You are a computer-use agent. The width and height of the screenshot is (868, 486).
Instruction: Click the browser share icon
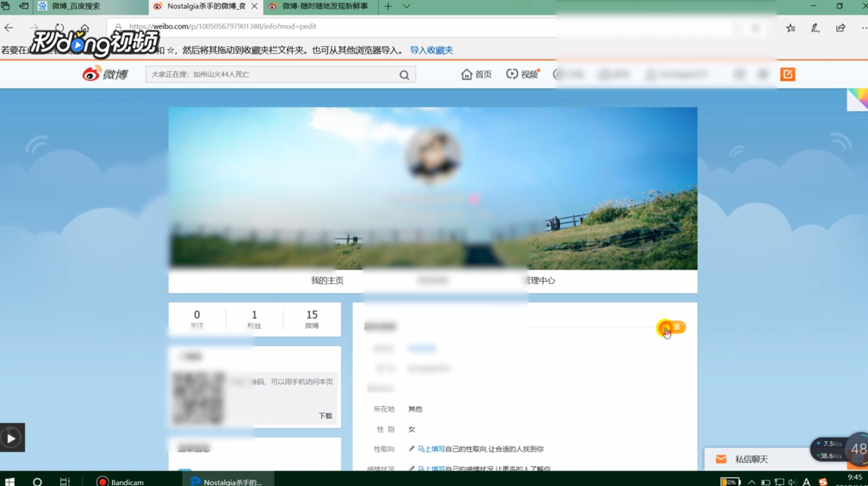840,28
